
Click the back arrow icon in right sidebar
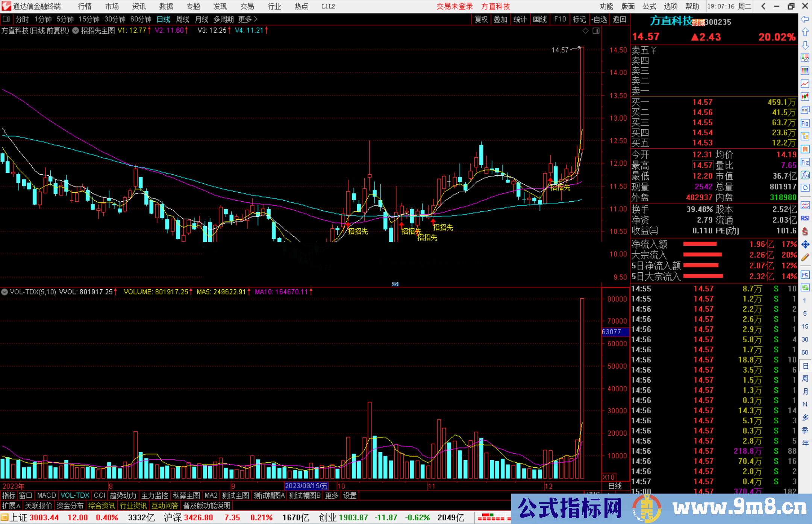[x=805, y=19]
